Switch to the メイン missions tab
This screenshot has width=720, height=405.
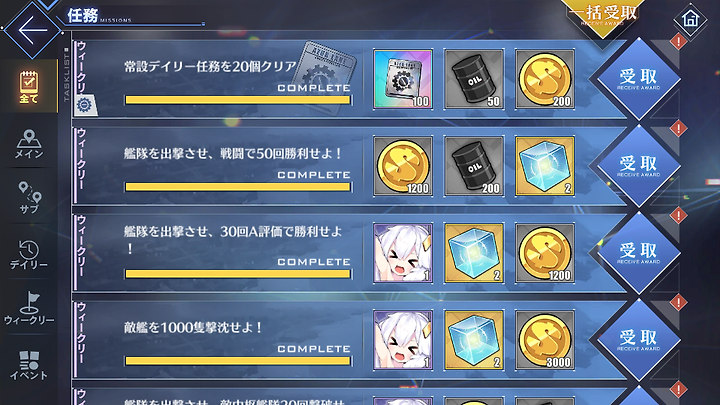click(28, 144)
